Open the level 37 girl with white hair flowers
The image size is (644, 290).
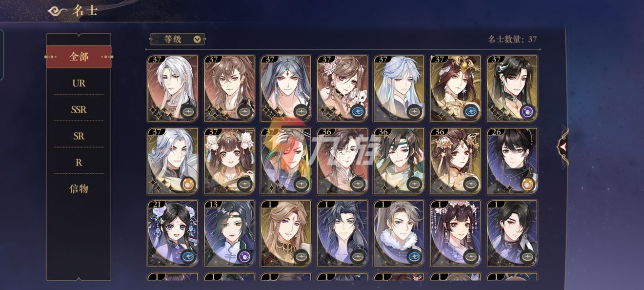[229, 161]
